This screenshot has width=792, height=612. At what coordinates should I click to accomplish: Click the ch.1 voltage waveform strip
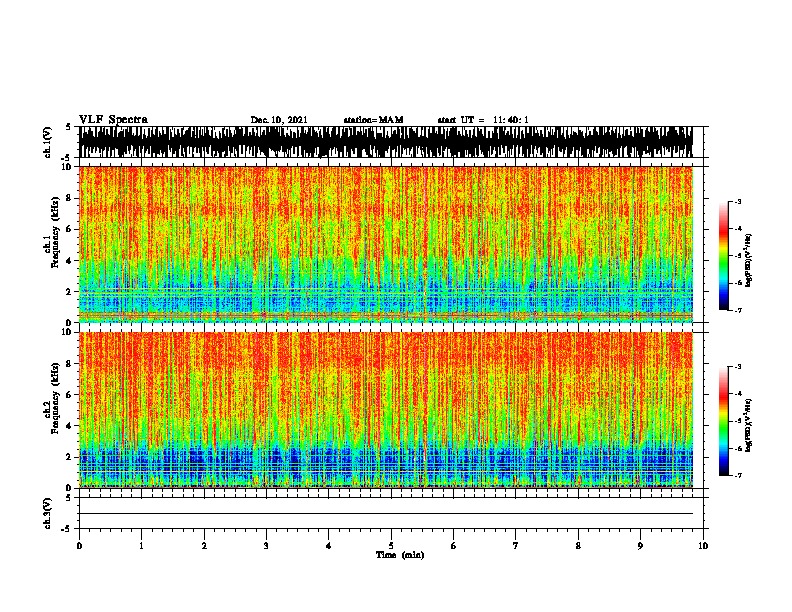pos(386,142)
